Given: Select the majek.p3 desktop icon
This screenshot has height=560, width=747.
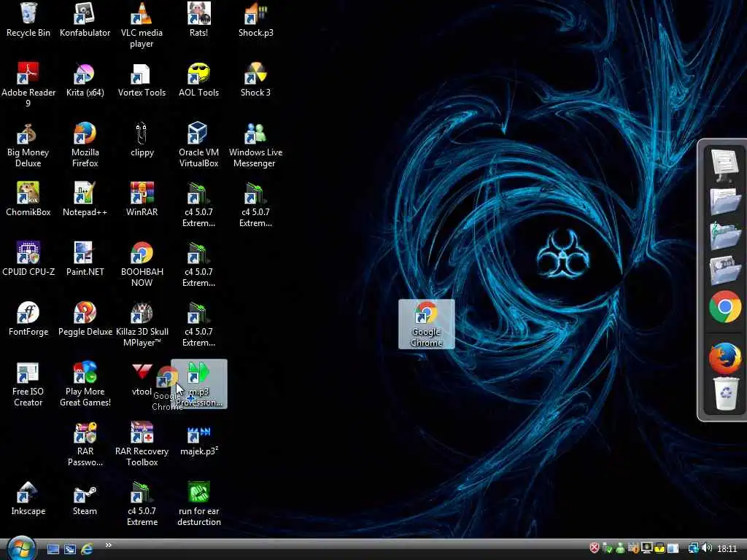Looking at the screenshot, I should pyautogui.click(x=198, y=440).
